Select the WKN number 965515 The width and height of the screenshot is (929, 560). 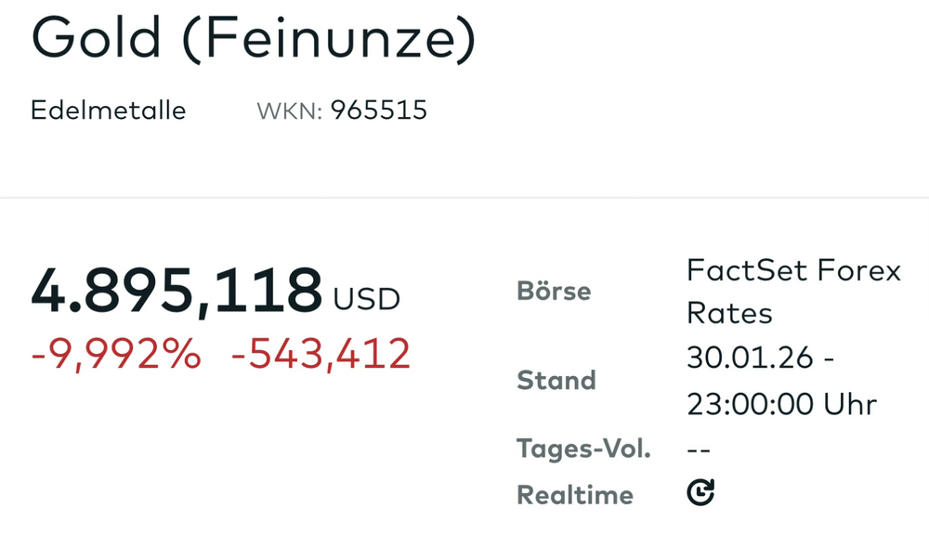pyautogui.click(x=379, y=111)
